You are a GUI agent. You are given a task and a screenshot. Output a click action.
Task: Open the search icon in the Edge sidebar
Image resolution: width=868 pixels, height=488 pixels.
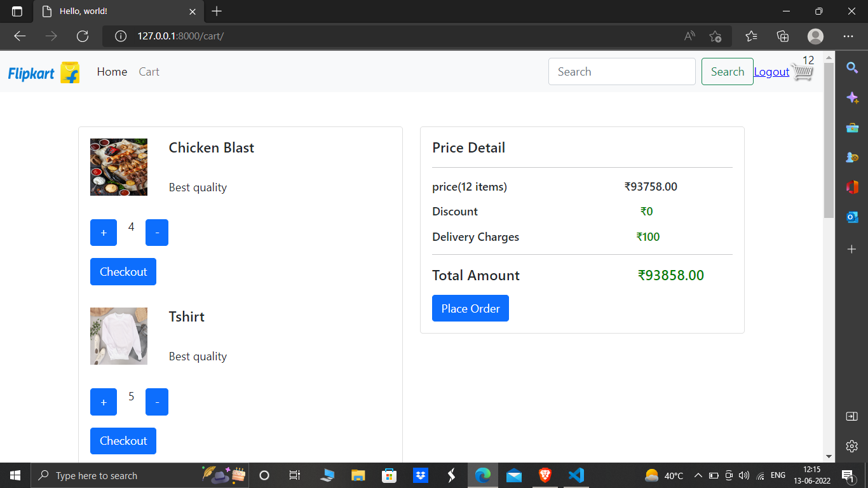click(x=851, y=67)
